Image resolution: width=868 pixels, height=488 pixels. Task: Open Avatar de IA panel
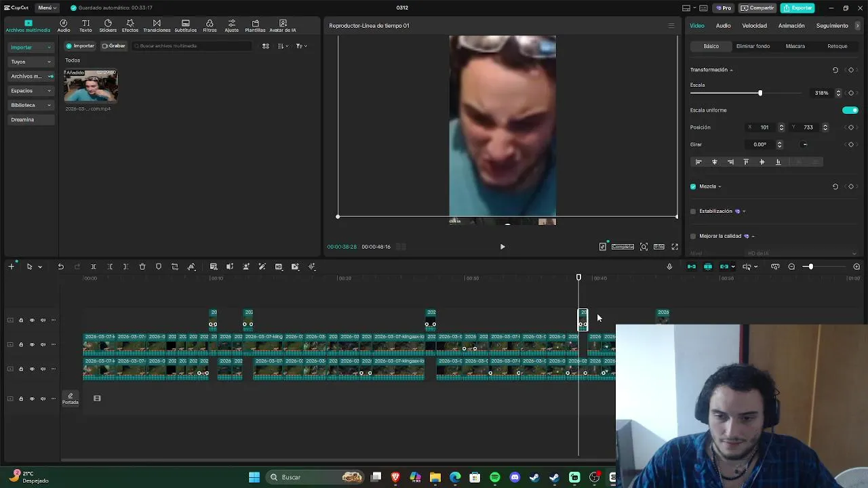283,26
